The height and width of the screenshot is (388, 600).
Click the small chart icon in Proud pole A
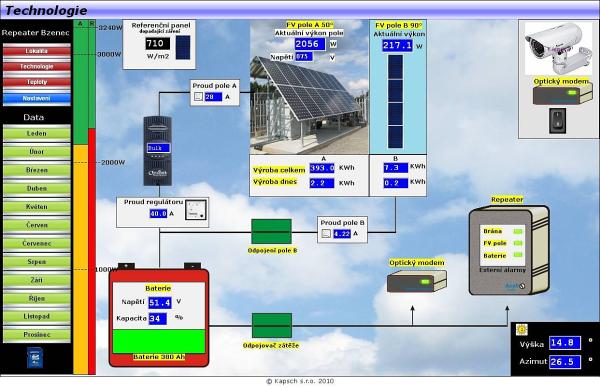coord(198,97)
